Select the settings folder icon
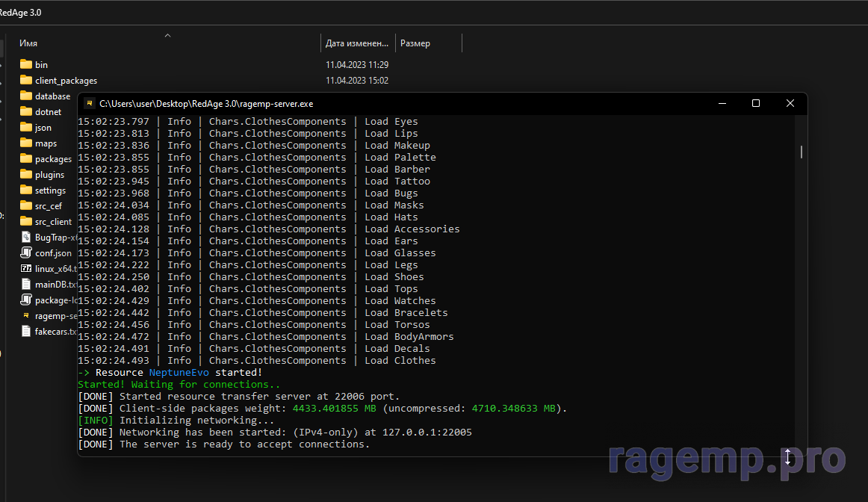The width and height of the screenshot is (868, 502). 26,190
